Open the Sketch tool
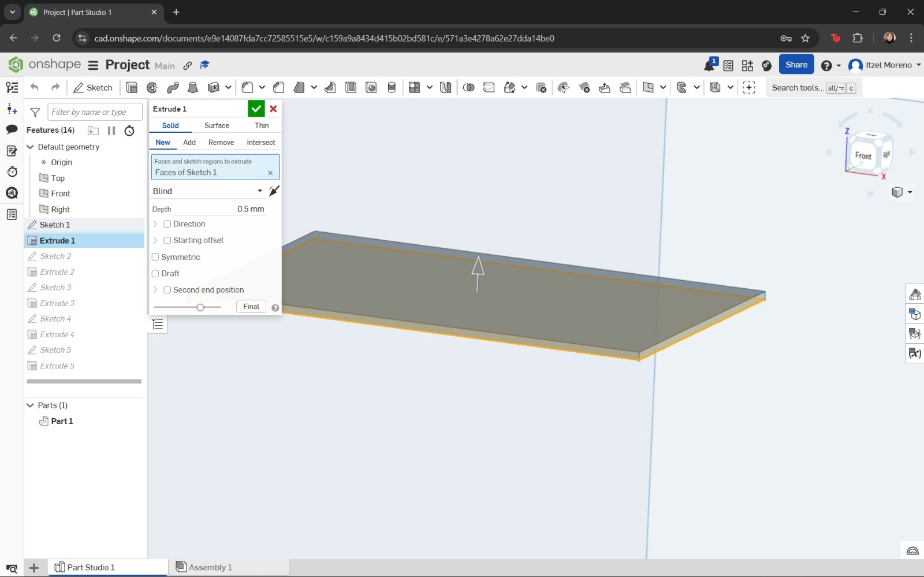 pyautogui.click(x=92, y=87)
